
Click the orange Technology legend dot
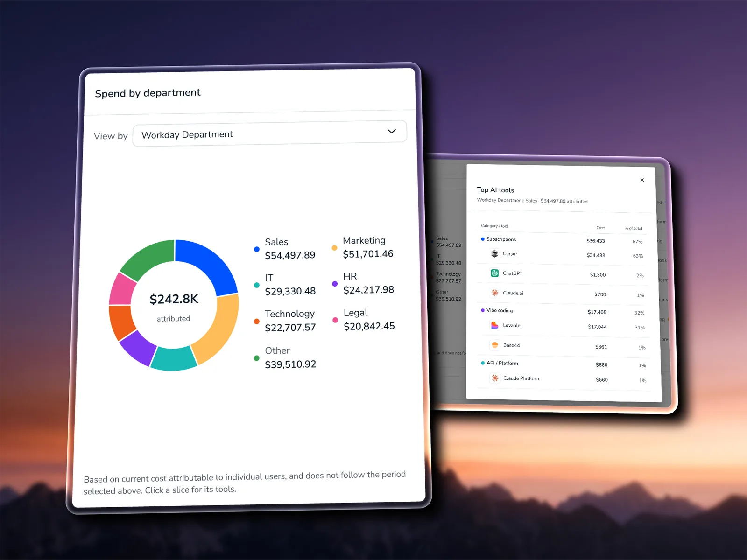tap(257, 321)
